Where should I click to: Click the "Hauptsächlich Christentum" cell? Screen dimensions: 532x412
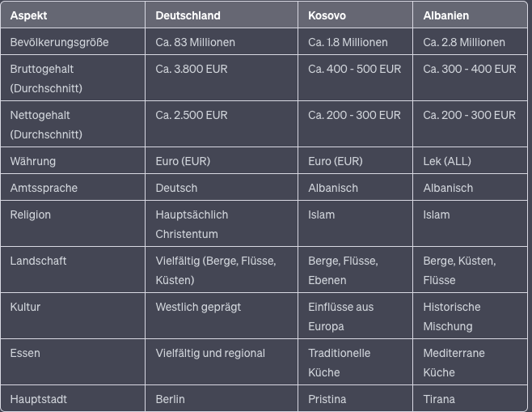coord(192,224)
